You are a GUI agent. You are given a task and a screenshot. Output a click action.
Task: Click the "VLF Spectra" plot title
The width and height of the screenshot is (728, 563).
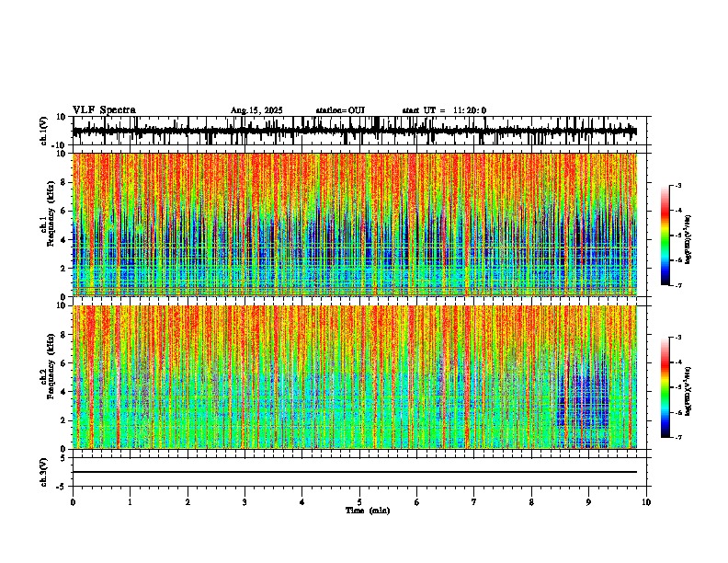tap(104, 110)
